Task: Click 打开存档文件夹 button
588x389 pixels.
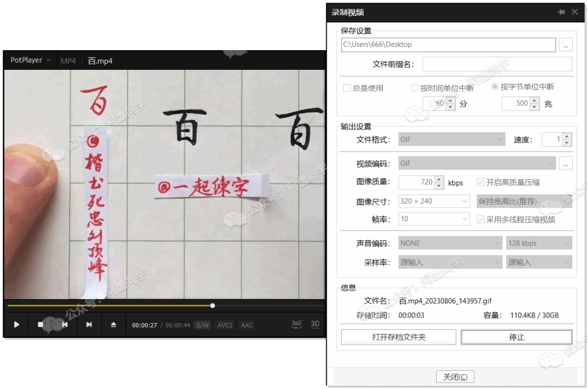Action: coord(398,337)
